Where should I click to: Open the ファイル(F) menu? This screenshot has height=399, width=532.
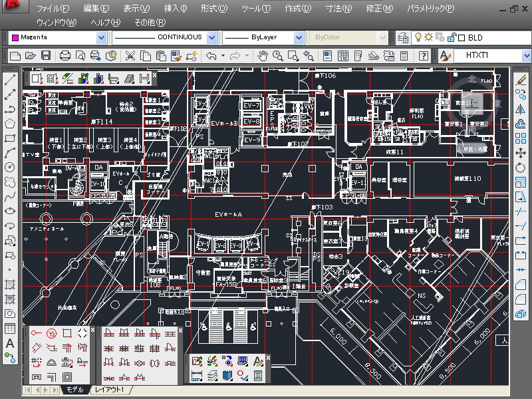pos(53,9)
